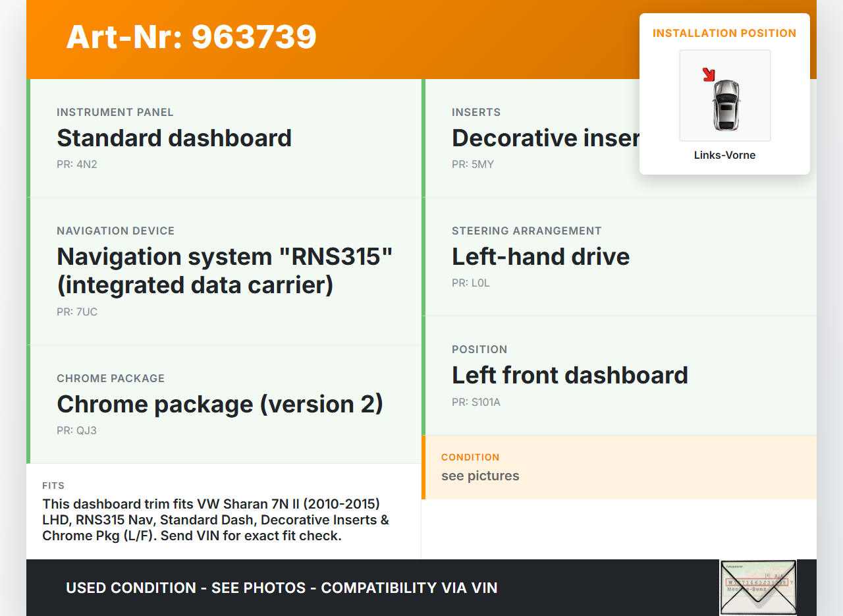Select the Left-hand drive entry
Image resolution: width=843 pixels, height=616 pixels.
click(540, 257)
